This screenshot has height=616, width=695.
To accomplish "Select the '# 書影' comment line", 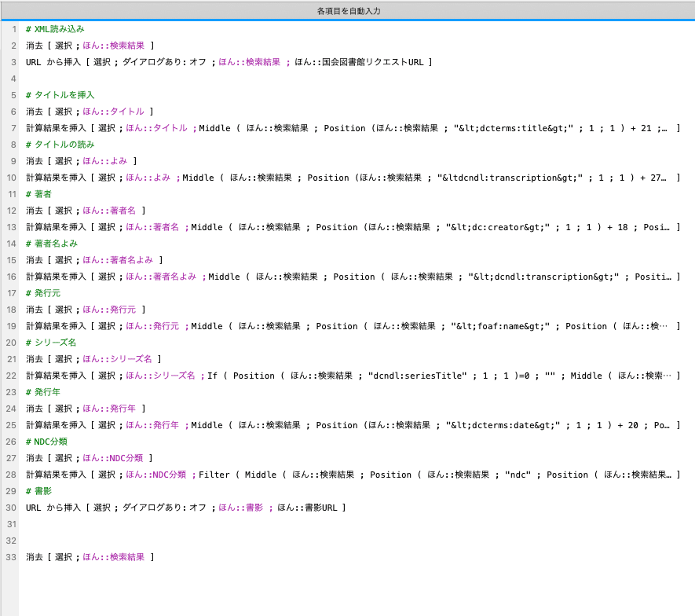I will 38,491.
